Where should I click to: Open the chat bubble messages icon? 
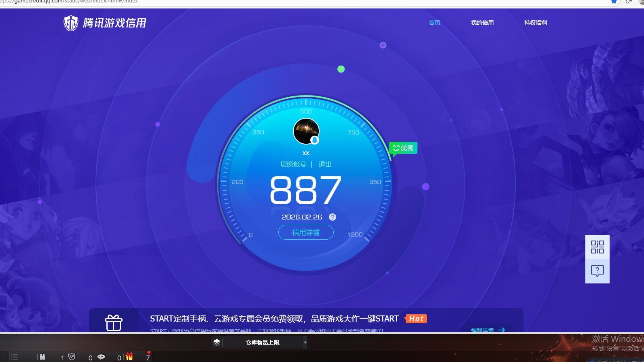click(x=101, y=357)
